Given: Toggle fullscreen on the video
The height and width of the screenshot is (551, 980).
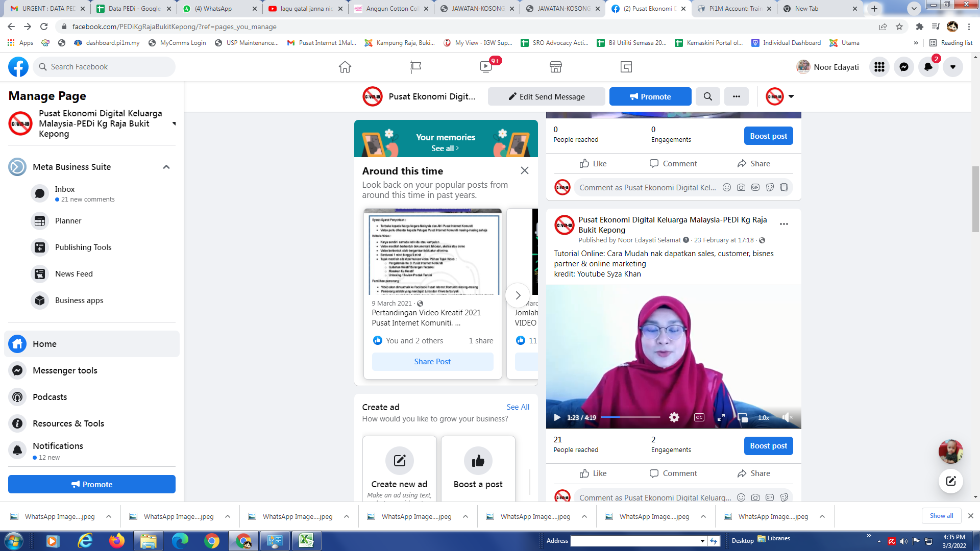Looking at the screenshot, I should [x=721, y=417].
